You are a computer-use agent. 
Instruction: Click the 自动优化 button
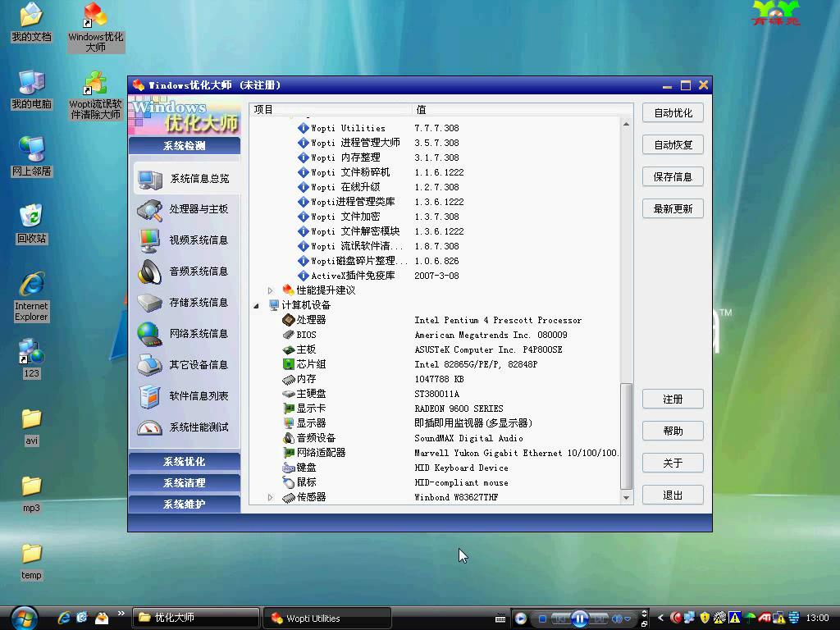[673, 113]
